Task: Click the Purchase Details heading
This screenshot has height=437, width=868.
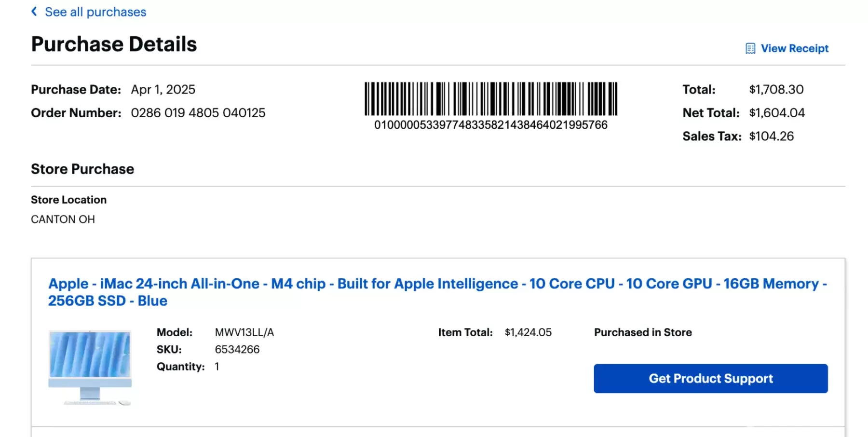Action: click(x=114, y=44)
